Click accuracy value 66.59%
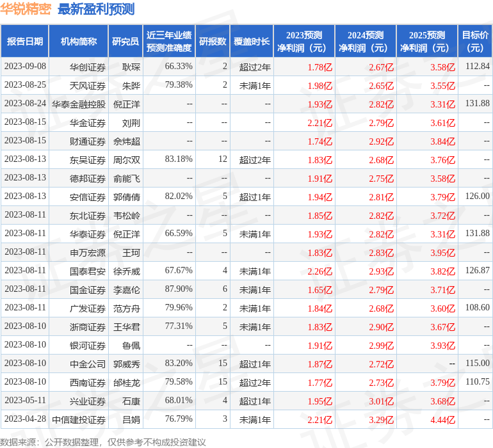The height and width of the screenshot is (448, 493). point(179,233)
